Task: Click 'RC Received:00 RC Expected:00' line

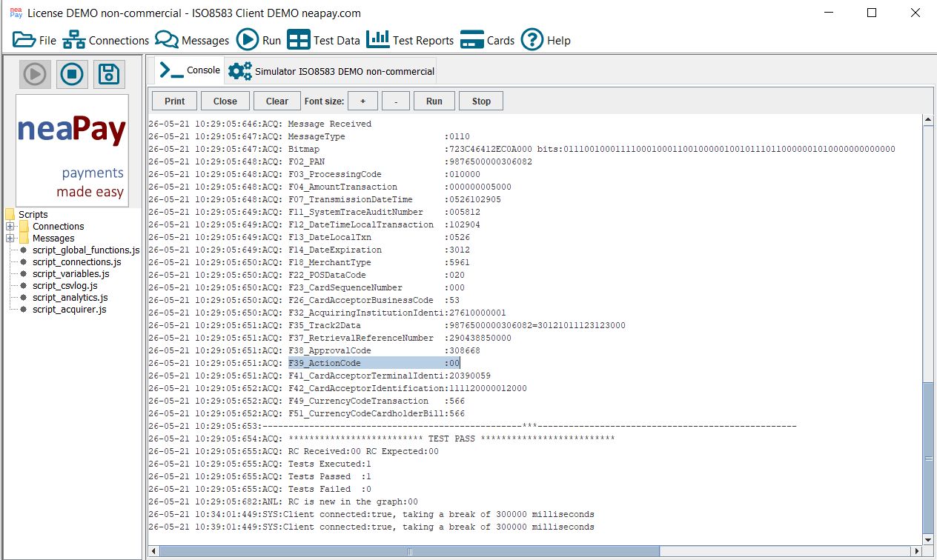Action: [x=294, y=451]
